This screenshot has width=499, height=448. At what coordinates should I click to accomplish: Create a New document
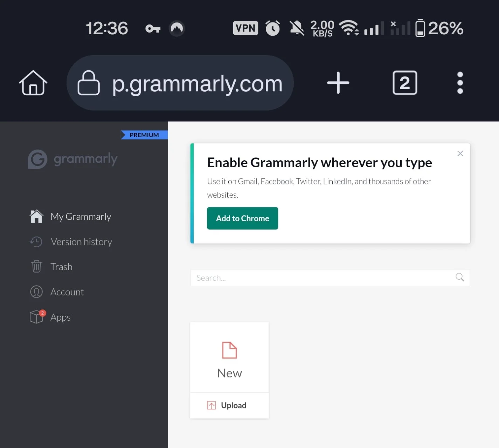[x=229, y=357]
